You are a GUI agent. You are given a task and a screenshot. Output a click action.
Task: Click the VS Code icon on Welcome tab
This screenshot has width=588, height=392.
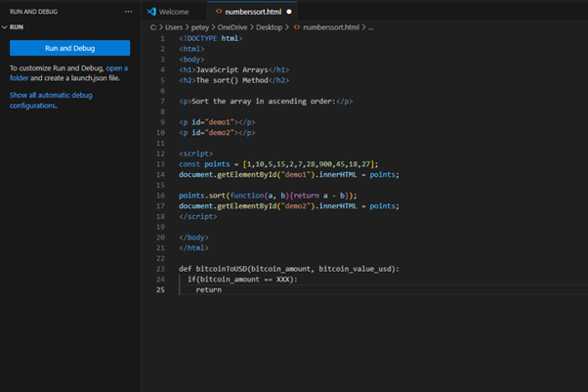(151, 12)
